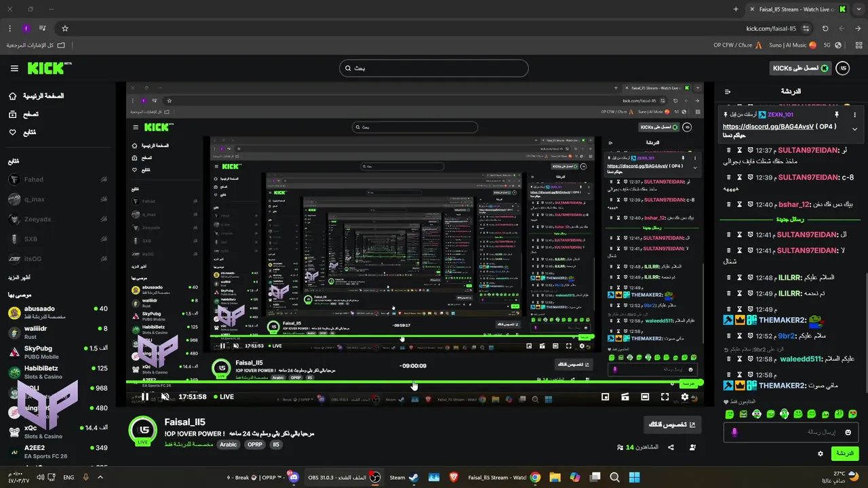The height and width of the screenshot is (488, 868).
Task: Focus the Kick search box
Action: (433, 68)
